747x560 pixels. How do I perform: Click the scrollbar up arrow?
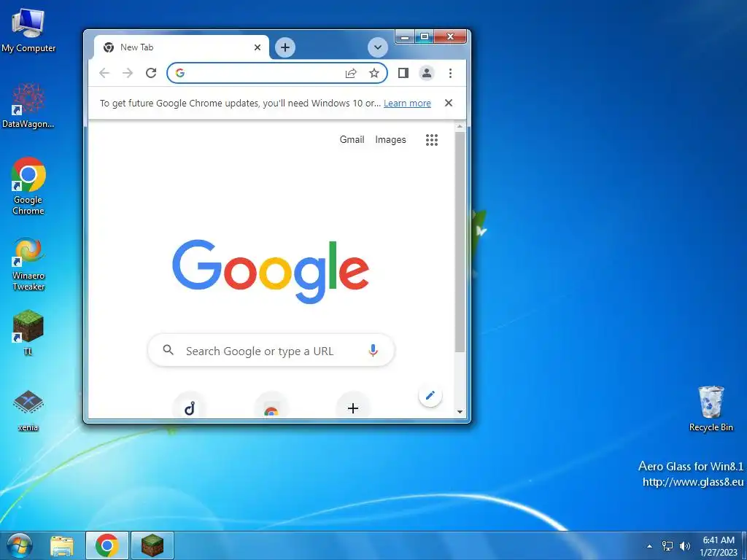460,127
